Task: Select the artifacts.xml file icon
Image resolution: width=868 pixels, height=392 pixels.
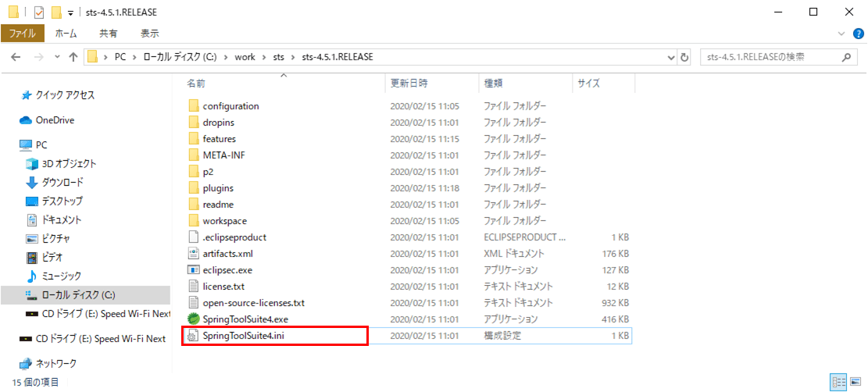Action: point(194,254)
